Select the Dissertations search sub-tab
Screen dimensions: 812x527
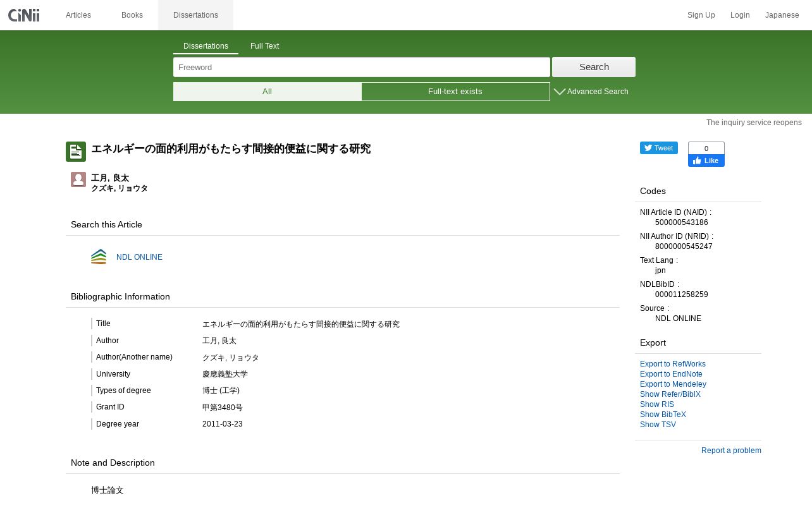click(206, 46)
